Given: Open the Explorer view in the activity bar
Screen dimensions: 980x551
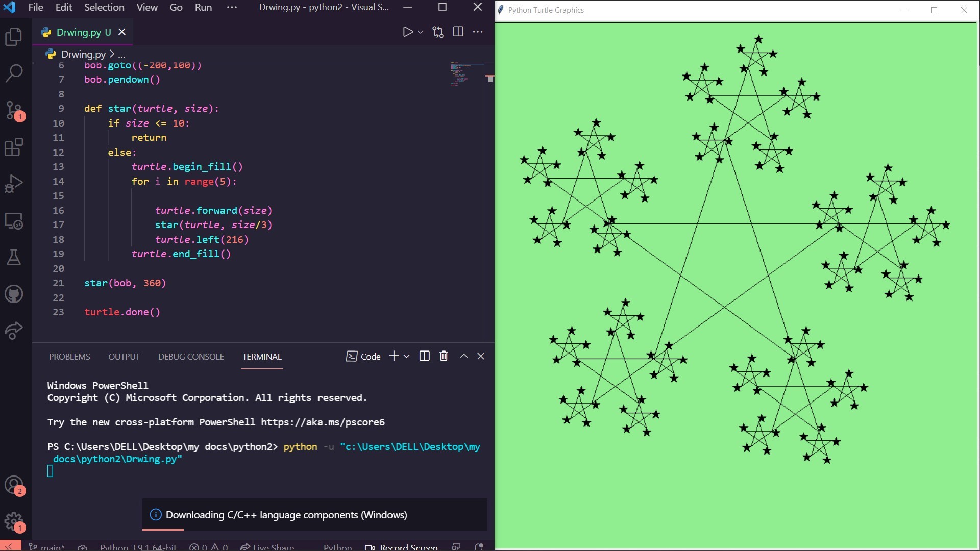Looking at the screenshot, I should (x=14, y=36).
